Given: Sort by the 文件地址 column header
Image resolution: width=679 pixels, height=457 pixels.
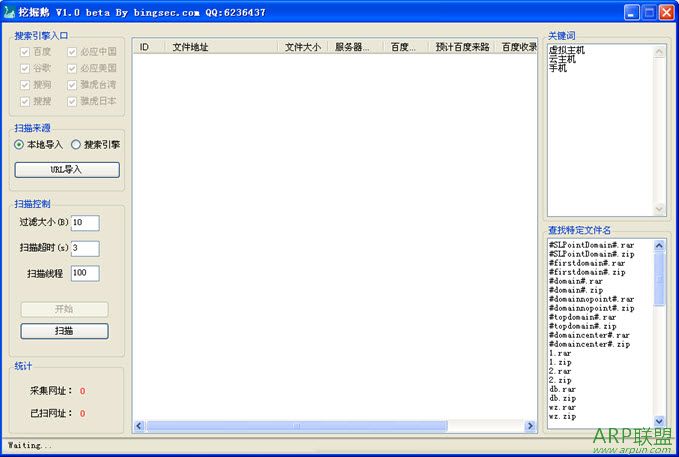Looking at the screenshot, I should click(221, 47).
